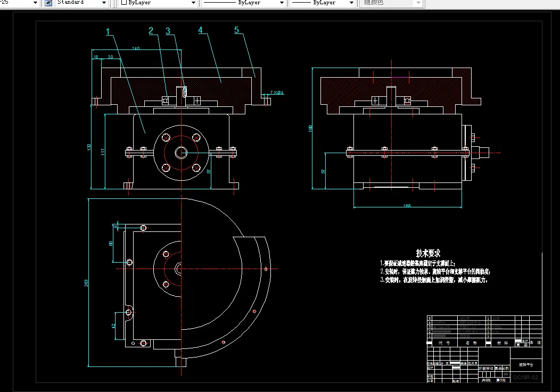Open the Standard style dropdown
The image size is (560, 392).
pyautogui.click(x=104, y=3)
